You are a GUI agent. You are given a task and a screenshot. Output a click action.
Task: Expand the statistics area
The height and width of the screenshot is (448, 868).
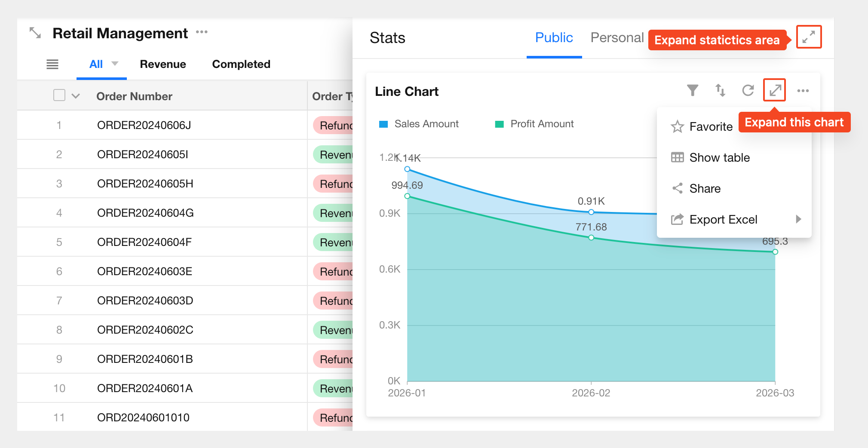pos(809,37)
